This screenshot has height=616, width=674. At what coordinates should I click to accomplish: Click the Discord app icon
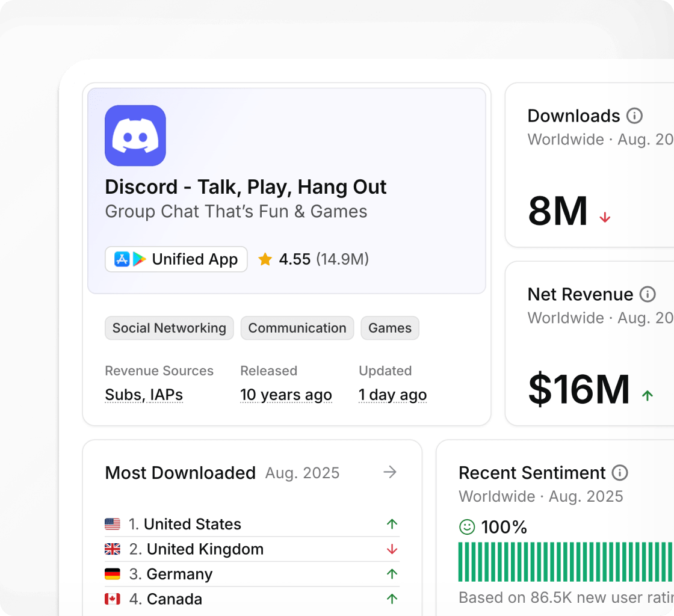pos(135,135)
